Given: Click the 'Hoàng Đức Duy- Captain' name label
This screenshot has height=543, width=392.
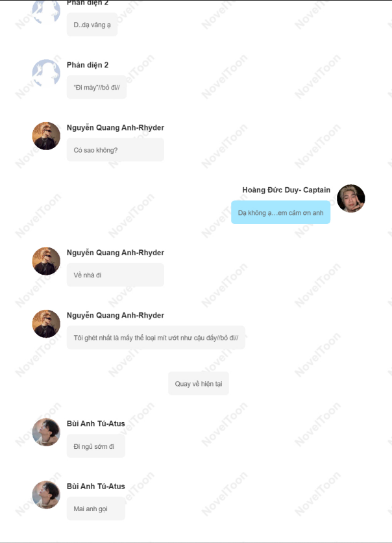Looking at the screenshot, I should tap(286, 190).
